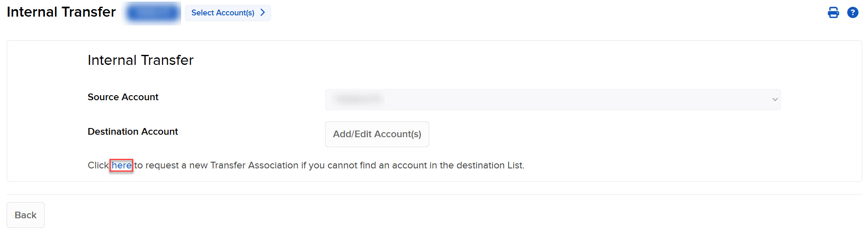Click the Source Account dropdown arrow
Viewport: 868px width, 232px height.
pos(775,99)
